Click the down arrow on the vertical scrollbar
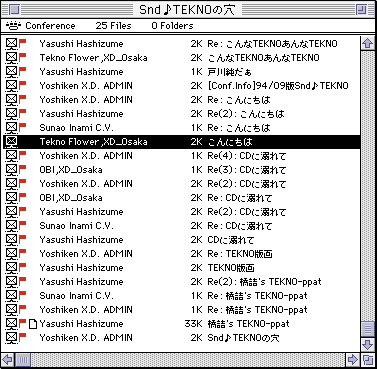 [x=368, y=344]
